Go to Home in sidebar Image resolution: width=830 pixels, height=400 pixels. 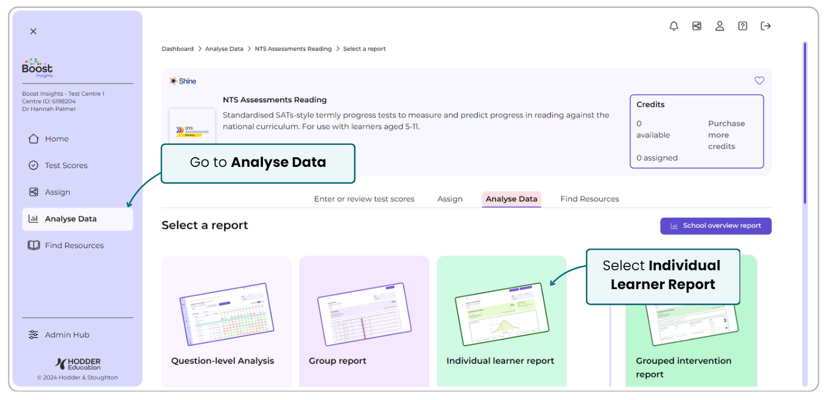[x=56, y=139]
